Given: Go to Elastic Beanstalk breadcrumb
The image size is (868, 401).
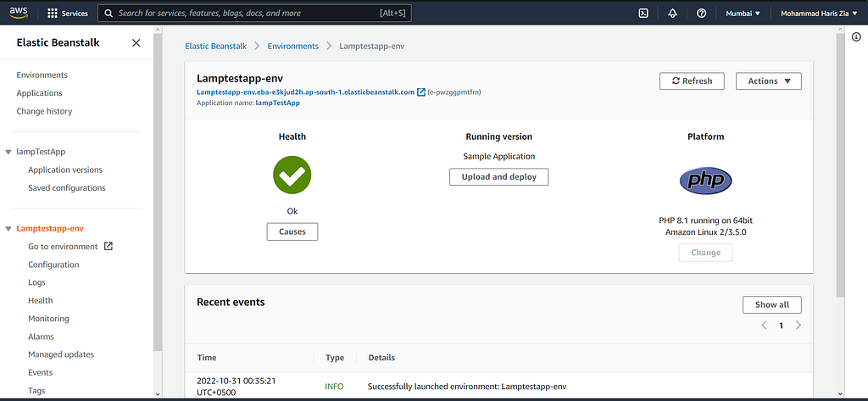Looking at the screenshot, I should pos(216,46).
